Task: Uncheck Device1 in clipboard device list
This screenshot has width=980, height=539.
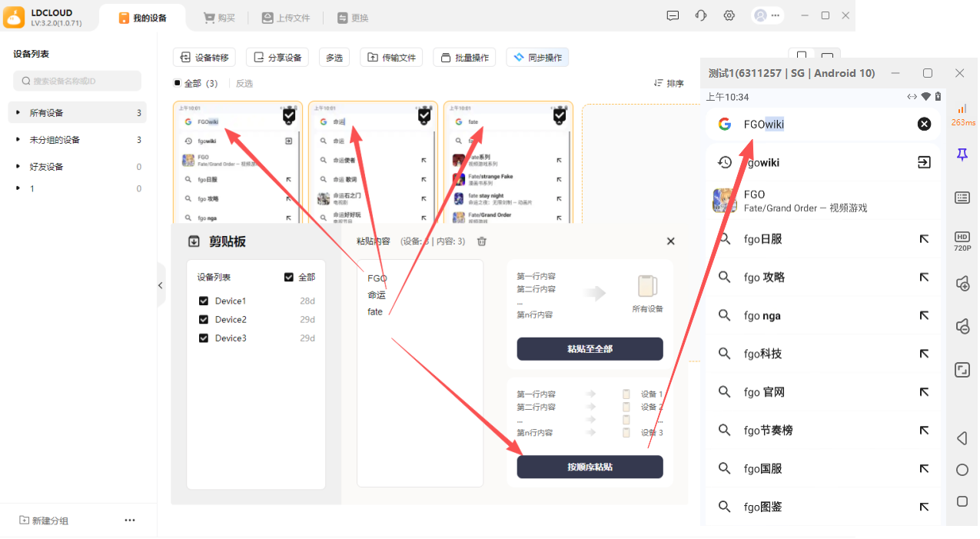Action: coord(204,301)
